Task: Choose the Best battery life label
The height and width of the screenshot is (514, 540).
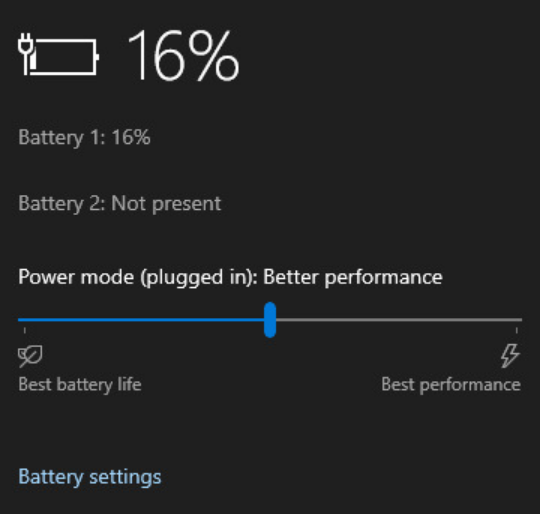Action: pyautogui.click(x=80, y=385)
